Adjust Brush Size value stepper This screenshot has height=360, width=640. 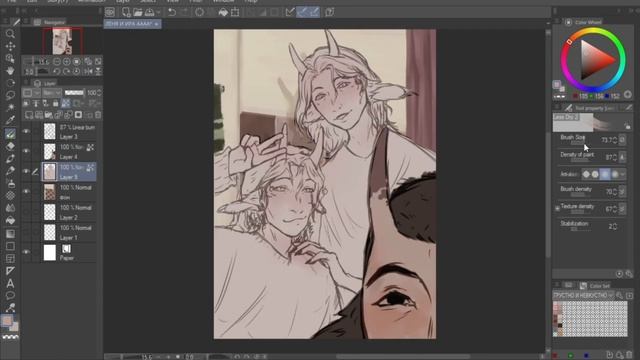pos(615,140)
